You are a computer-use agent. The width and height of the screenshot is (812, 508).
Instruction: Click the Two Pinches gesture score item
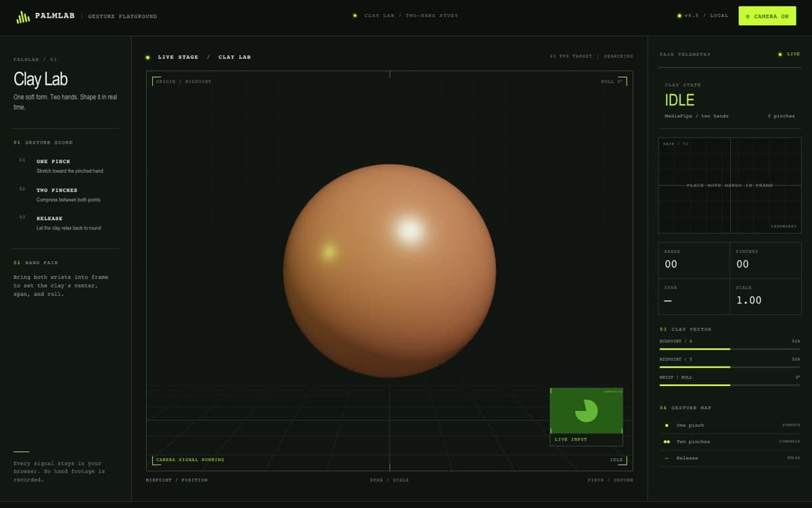tap(66, 194)
